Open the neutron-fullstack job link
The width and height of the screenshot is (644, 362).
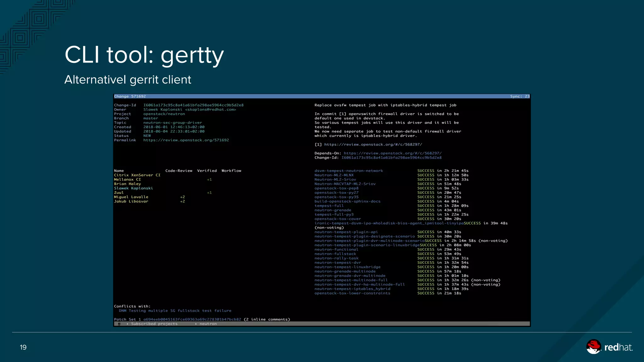coord(335,254)
